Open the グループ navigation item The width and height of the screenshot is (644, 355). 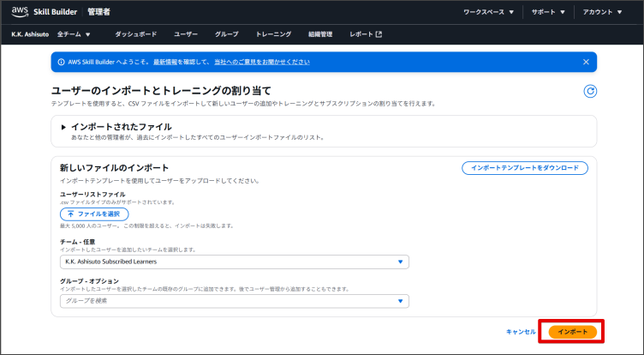click(226, 34)
